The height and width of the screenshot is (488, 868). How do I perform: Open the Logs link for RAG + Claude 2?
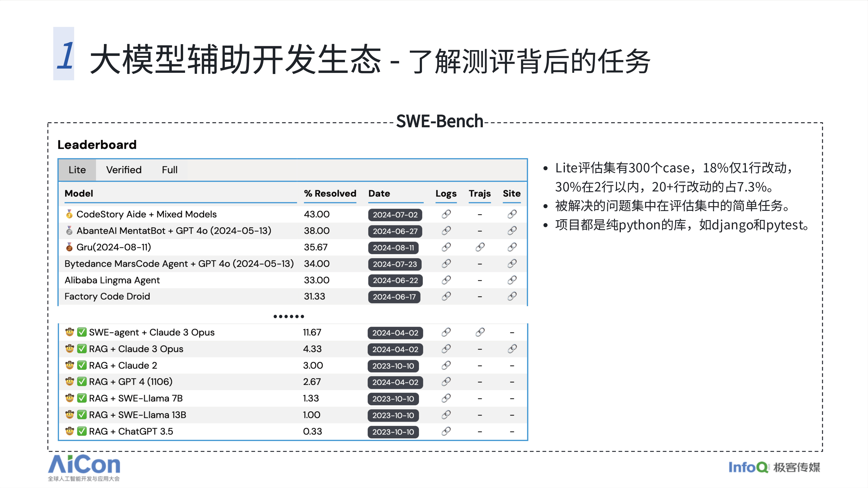point(446,366)
